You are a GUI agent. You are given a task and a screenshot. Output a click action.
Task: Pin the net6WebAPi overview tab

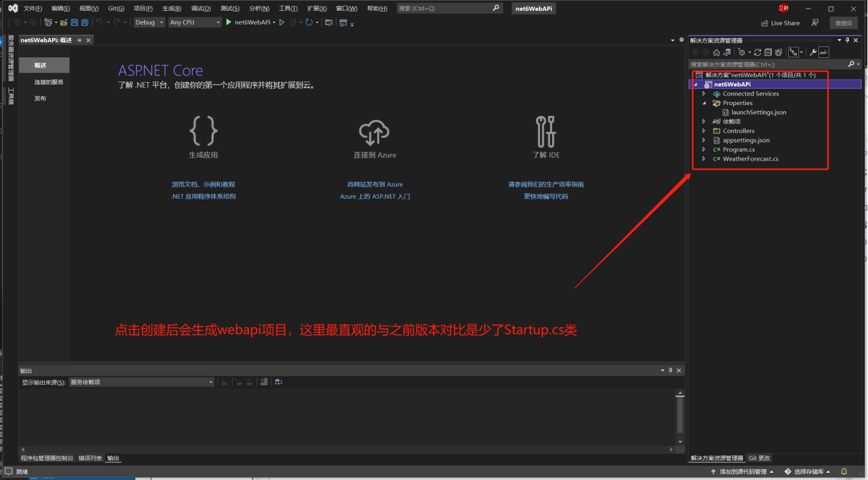click(x=80, y=40)
